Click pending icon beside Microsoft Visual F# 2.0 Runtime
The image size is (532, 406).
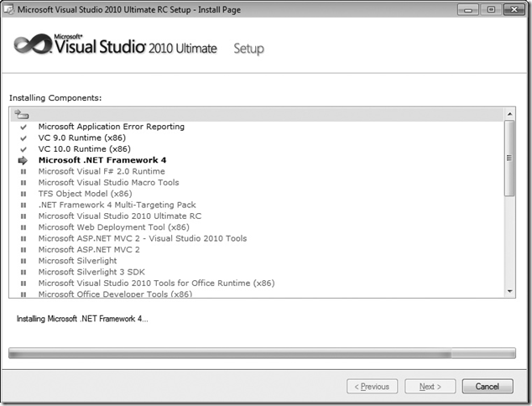(x=23, y=172)
